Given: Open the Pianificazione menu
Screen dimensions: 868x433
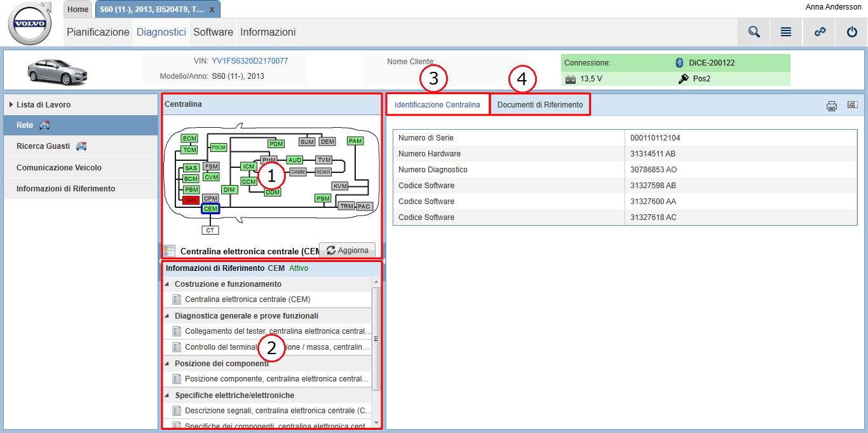Looking at the screenshot, I should (x=98, y=32).
